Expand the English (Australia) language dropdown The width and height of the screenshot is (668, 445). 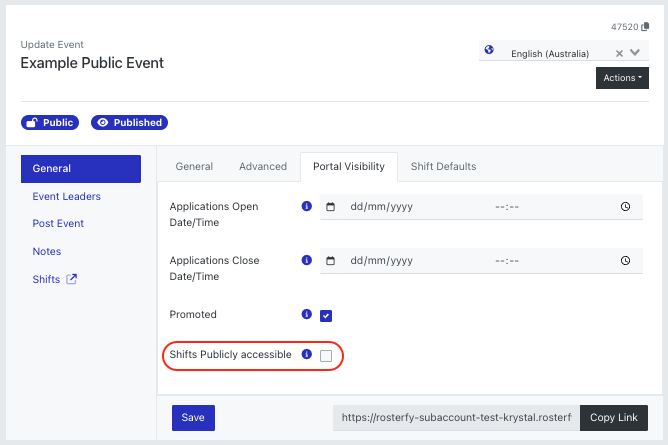[635, 52]
